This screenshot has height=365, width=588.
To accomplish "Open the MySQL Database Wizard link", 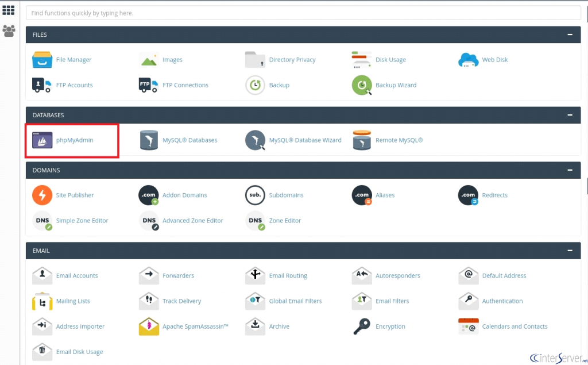I will coord(305,140).
